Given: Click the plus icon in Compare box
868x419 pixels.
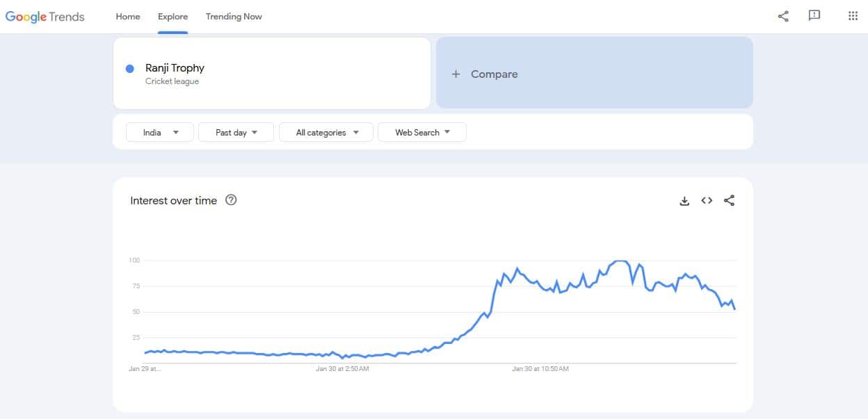Looking at the screenshot, I should coord(456,74).
